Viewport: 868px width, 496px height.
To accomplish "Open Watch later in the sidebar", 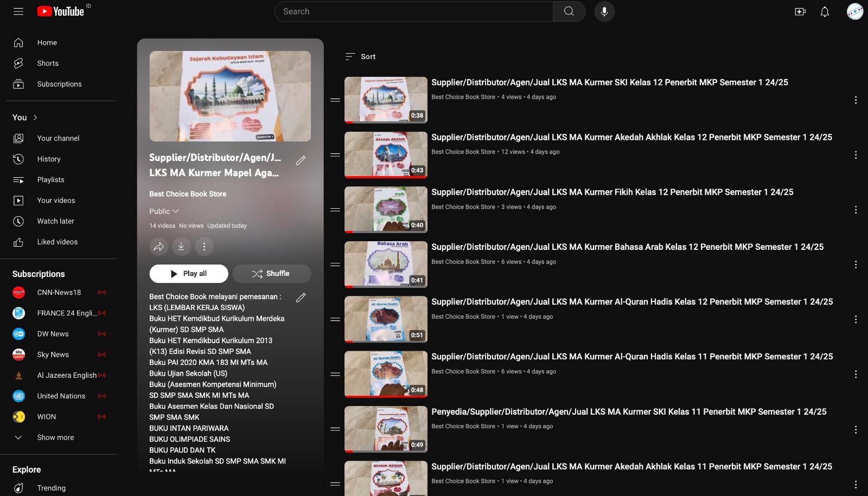I will [55, 221].
